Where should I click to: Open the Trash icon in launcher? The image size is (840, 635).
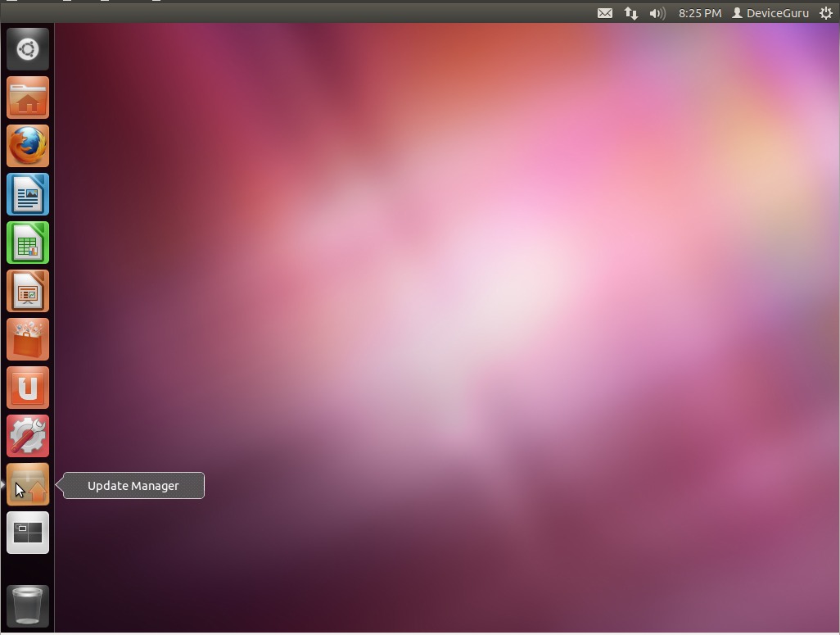28,606
